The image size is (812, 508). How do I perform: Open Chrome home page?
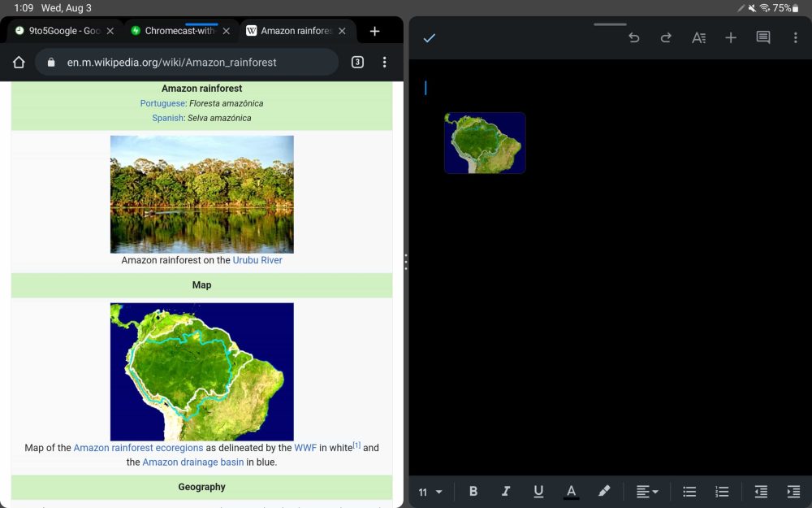point(19,63)
